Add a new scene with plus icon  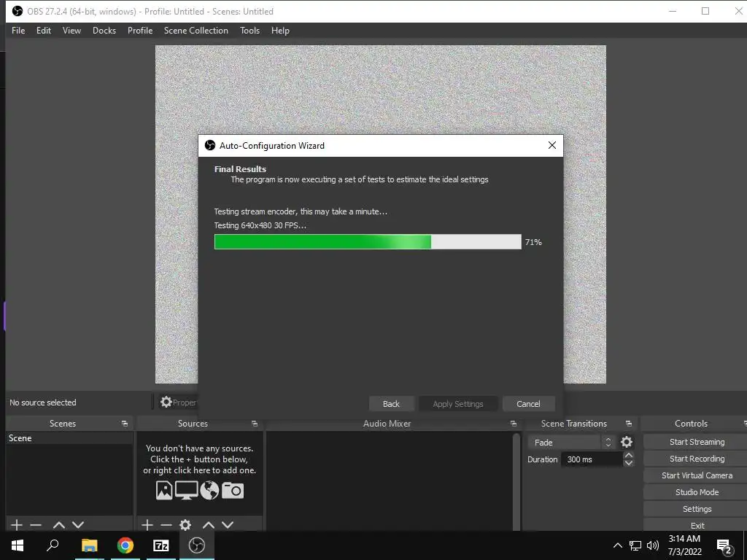pos(17,525)
